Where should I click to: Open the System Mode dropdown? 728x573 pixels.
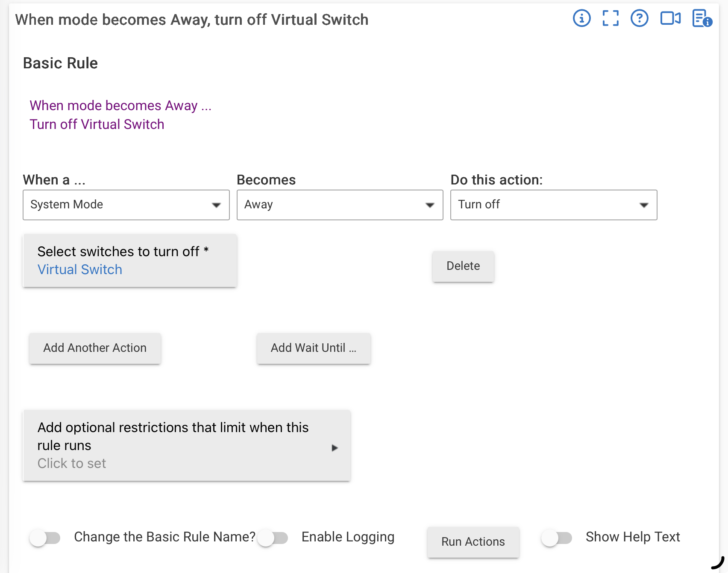[x=126, y=205]
